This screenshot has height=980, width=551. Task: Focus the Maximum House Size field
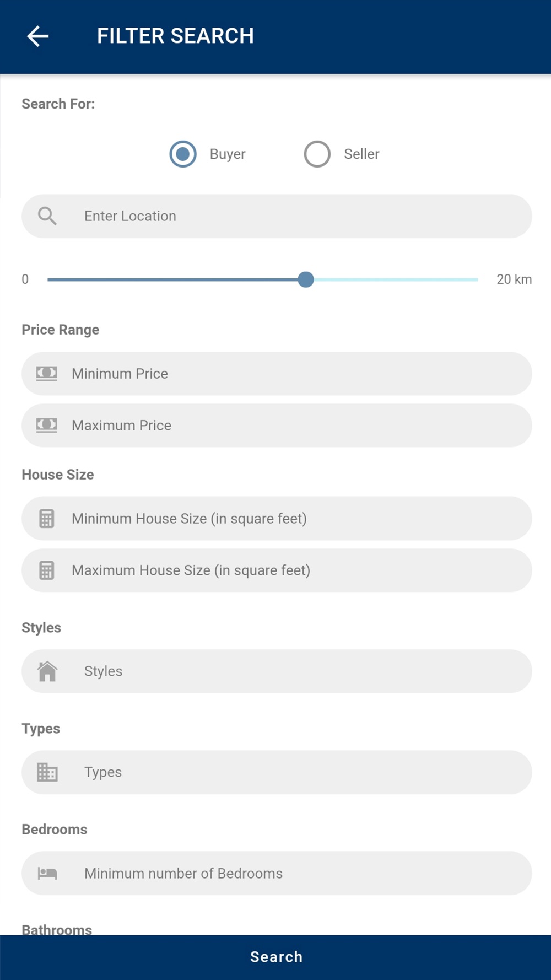pyautogui.click(x=277, y=570)
